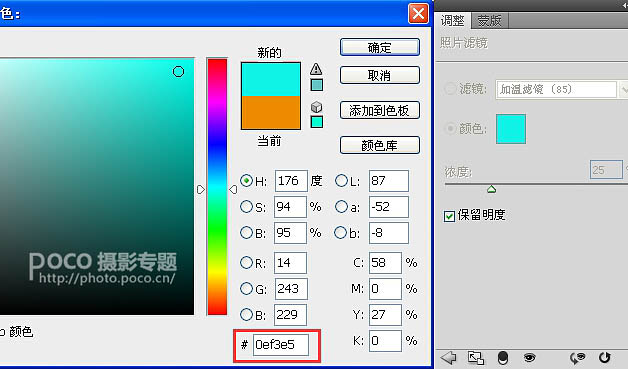Toggle layer visibility eye icon in adjustments panel
628x369 pixels.
[x=529, y=357]
